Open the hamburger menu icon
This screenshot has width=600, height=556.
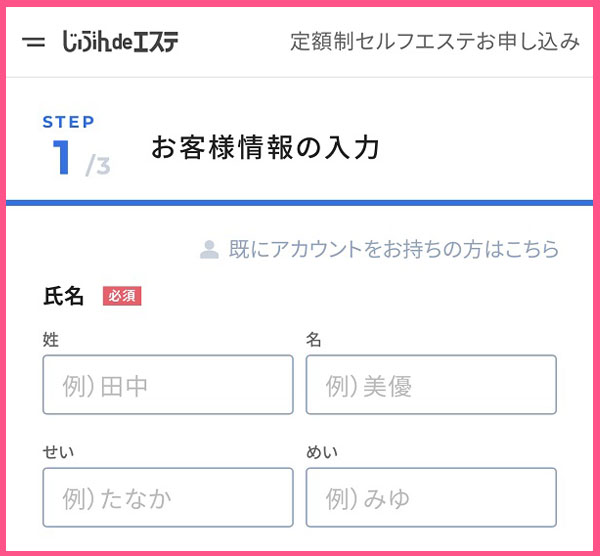[x=33, y=42]
